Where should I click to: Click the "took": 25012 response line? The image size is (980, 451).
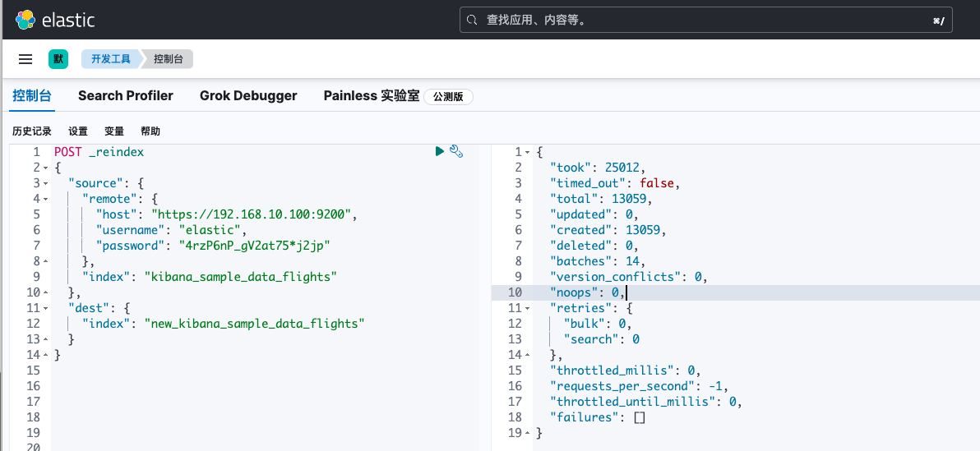(x=597, y=168)
